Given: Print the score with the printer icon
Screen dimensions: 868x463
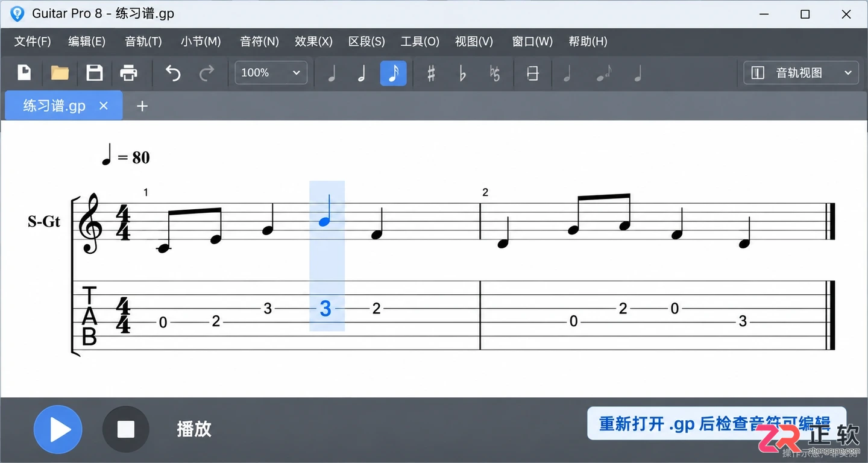Looking at the screenshot, I should coord(129,73).
